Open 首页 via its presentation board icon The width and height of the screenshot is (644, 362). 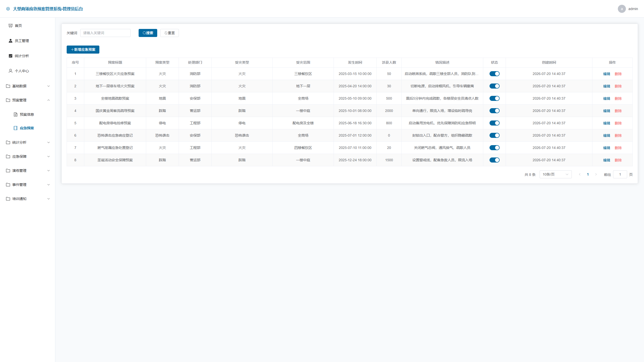tap(11, 26)
